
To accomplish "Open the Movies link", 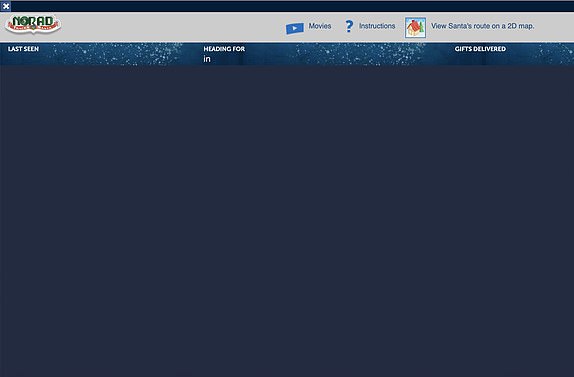I will pyautogui.click(x=320, y=26).
